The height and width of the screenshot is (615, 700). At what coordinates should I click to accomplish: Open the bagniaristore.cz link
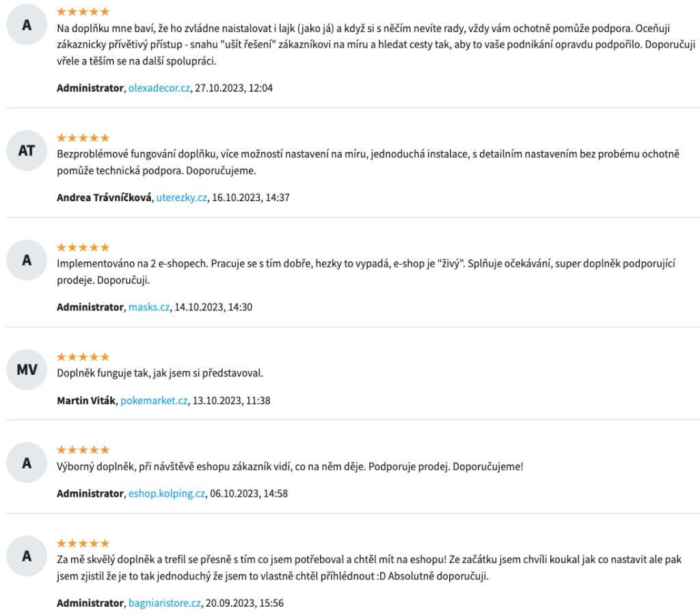pos(165,603)
